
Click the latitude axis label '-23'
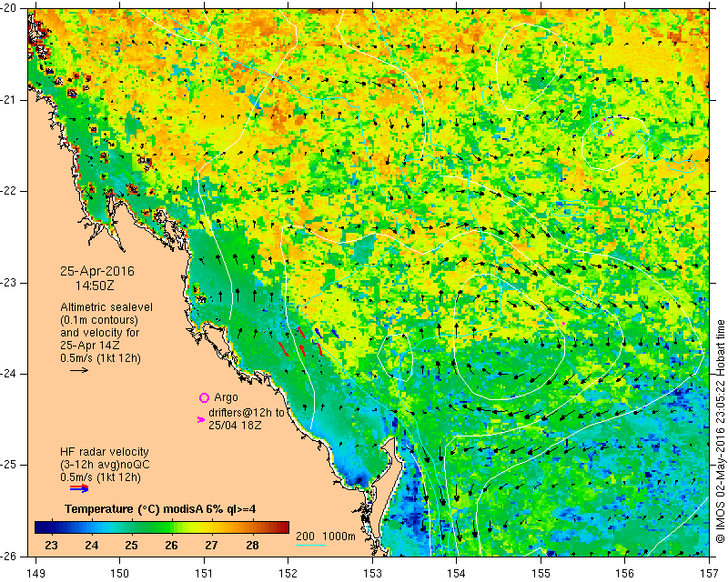click(9, 283)
